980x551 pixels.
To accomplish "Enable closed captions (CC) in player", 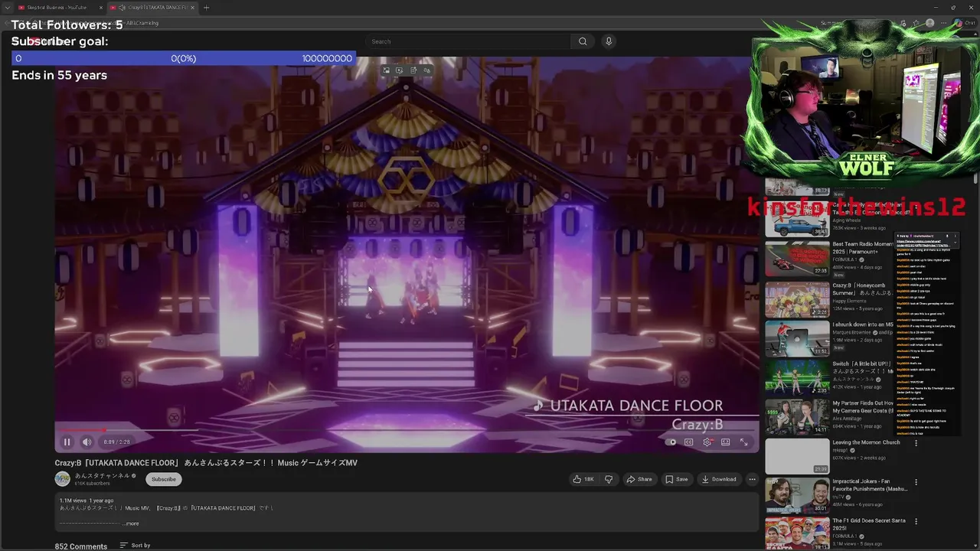I will 688,442.
